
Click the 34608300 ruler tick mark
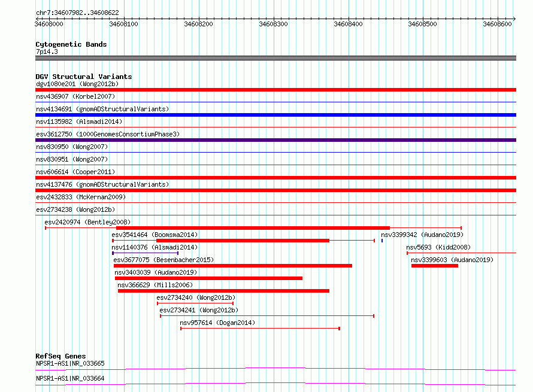click(x=274, y=19)
